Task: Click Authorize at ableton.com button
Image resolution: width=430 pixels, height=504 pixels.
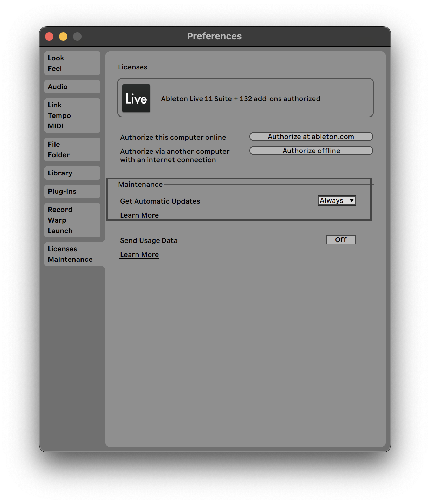Action: pyautogui.click(x=311, y=137)
